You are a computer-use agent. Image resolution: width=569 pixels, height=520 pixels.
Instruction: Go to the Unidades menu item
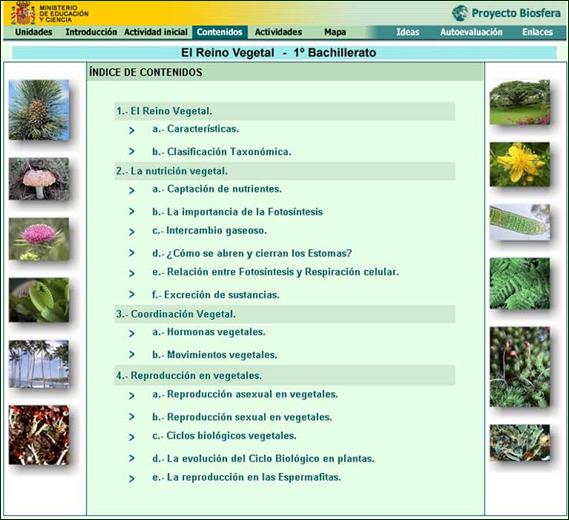[x=34, y=32]
